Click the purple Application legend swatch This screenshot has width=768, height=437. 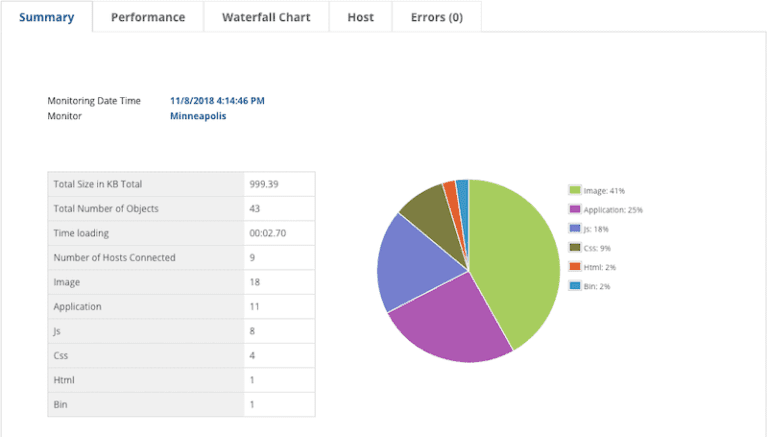click(x=575, y=209)
